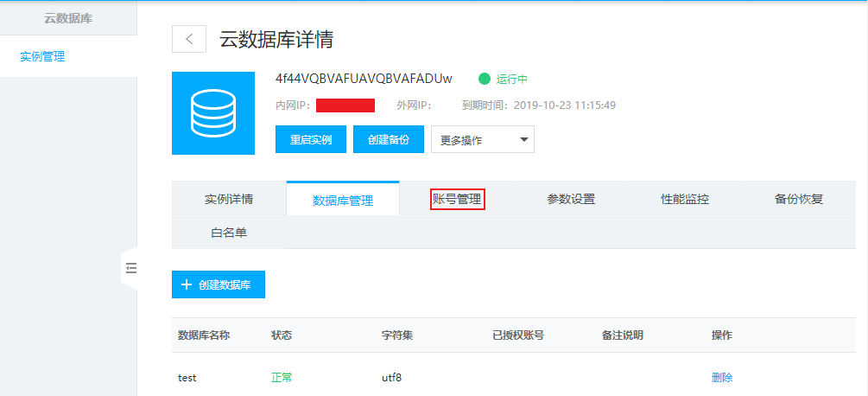Click the 创建备份 button

[x=388, y=140]
